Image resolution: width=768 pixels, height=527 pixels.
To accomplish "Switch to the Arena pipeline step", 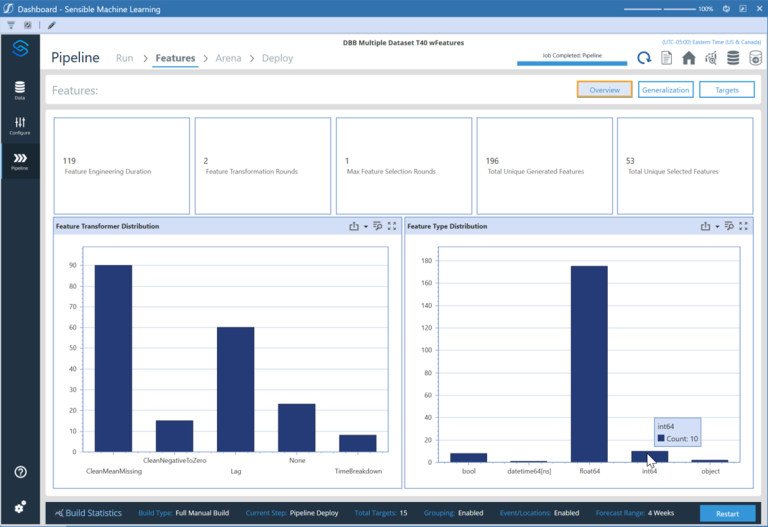I will [228, 58].
